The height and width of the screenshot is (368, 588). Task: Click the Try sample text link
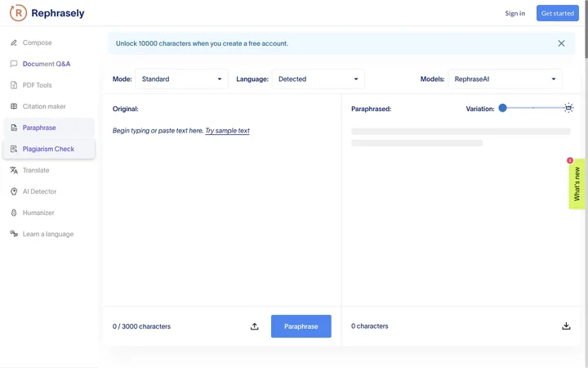click(227, 131)
